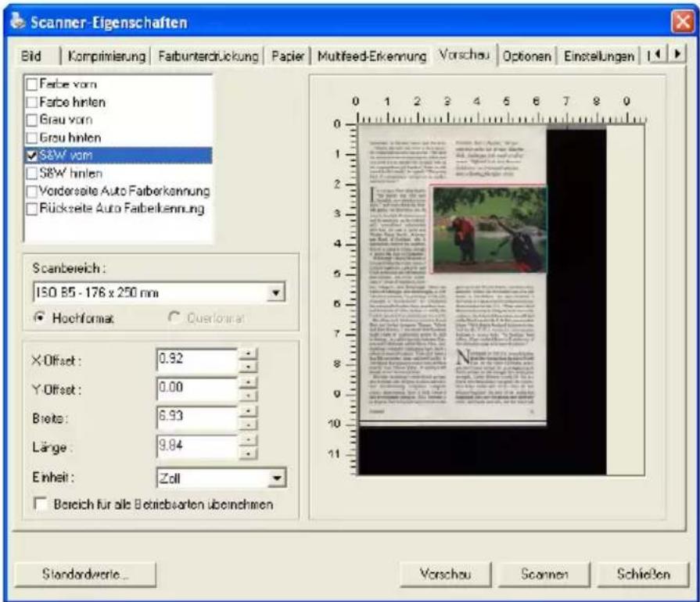Check Vorderseite Auto Farberkennung

pos(32,192)
